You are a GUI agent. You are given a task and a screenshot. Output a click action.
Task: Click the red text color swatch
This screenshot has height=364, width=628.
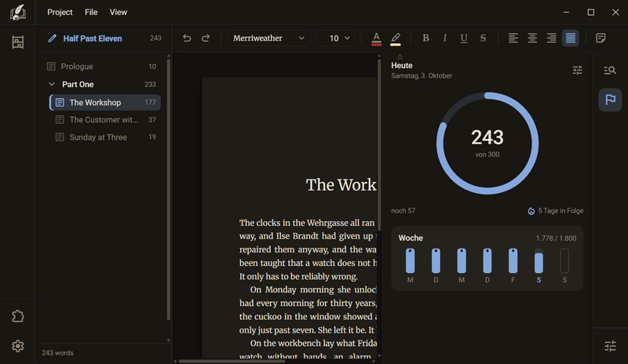point(376,39)
